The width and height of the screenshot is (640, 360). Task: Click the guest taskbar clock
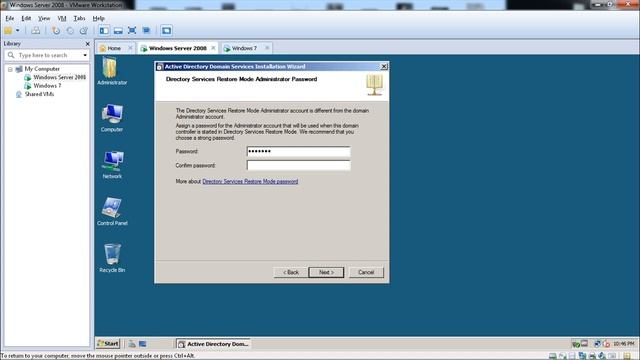point(624,344)
